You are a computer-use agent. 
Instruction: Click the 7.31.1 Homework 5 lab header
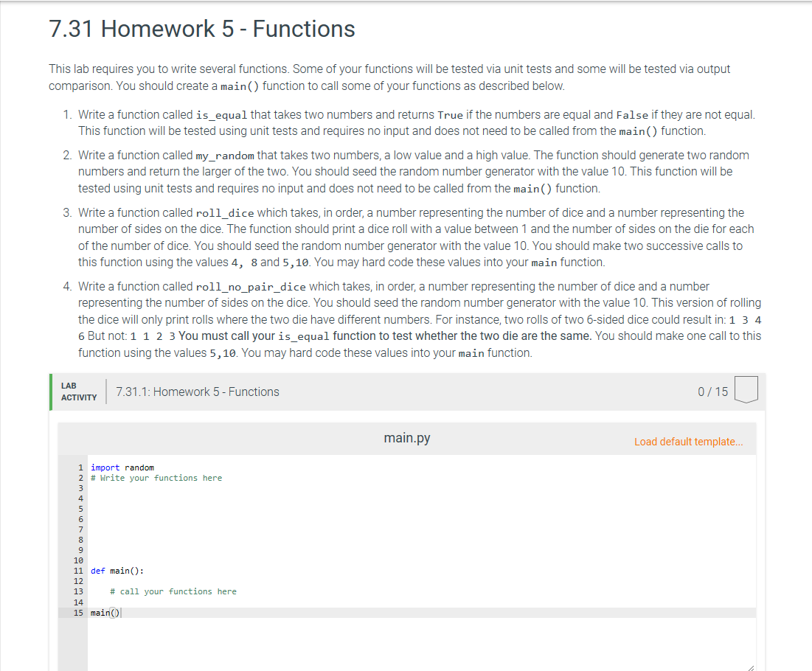click(197, 392)
